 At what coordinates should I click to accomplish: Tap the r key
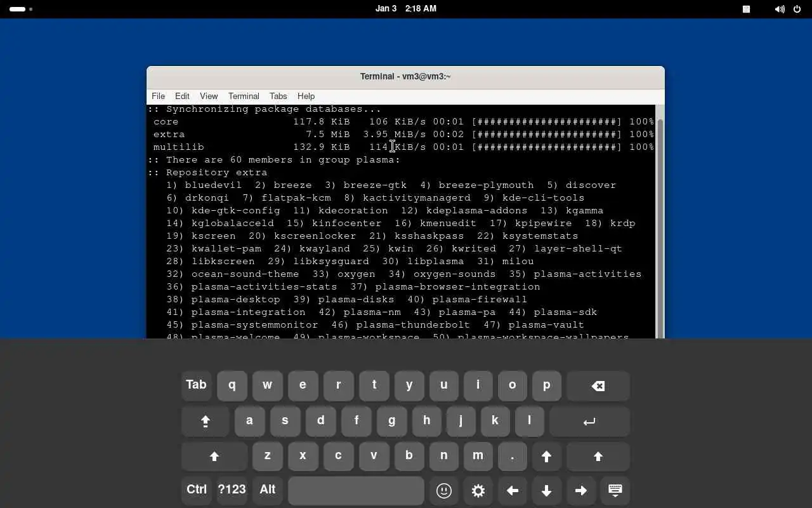point(339,385)
